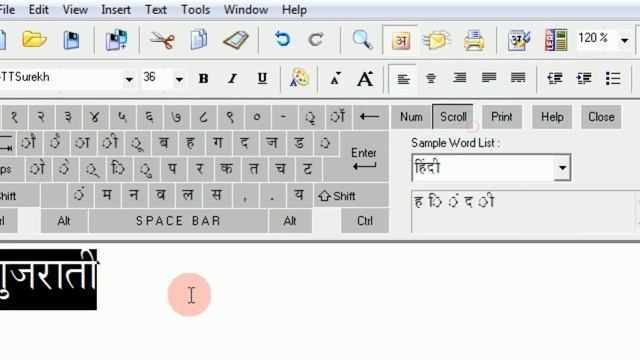
Task: Open the font color palette icon
Action: pos(299,78)
